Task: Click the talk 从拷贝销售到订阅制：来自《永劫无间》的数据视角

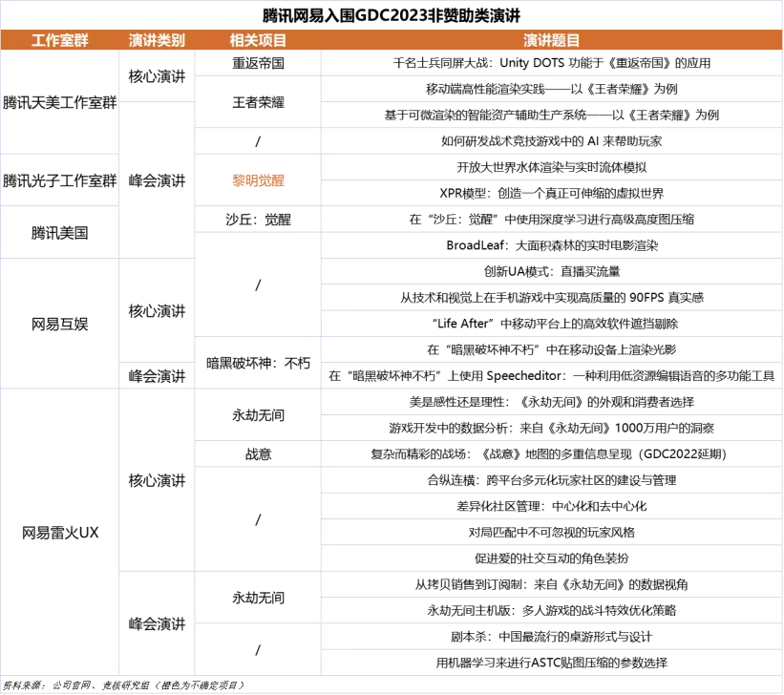Action: [x=552, y=584]
